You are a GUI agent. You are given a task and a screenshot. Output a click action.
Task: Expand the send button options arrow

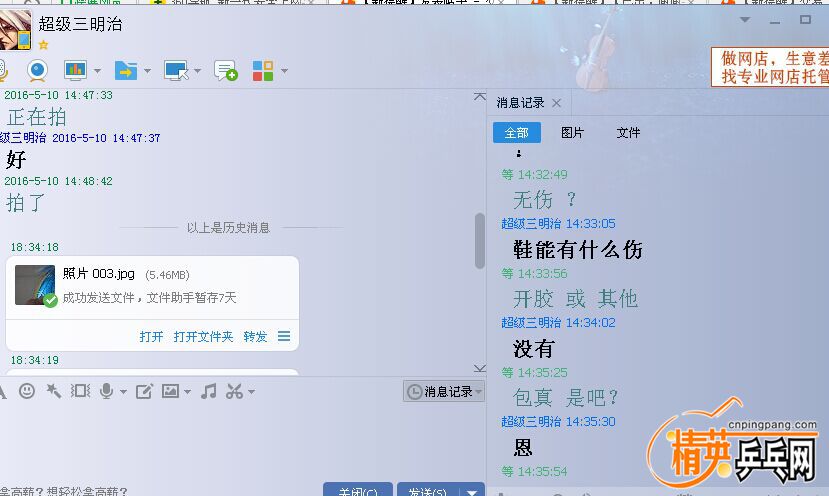(472, 492)
